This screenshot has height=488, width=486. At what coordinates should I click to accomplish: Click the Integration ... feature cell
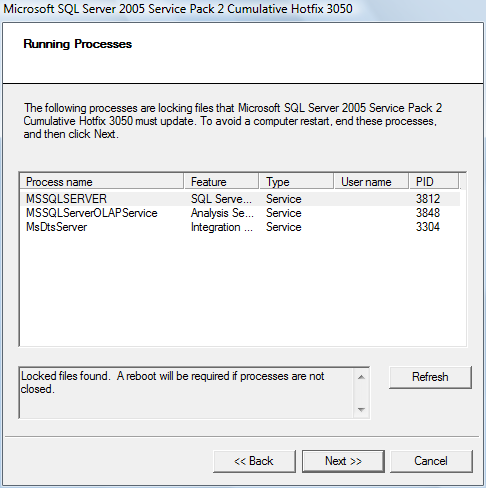[x=222, y=227]
